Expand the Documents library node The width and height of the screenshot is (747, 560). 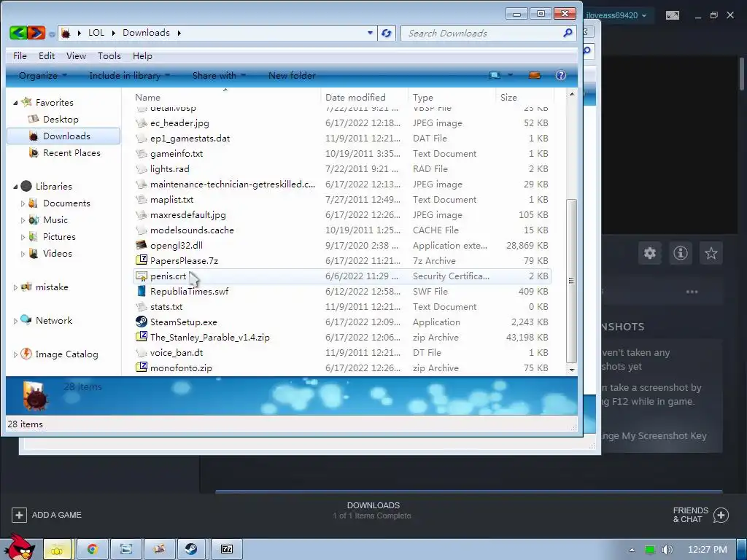point(23,203)
